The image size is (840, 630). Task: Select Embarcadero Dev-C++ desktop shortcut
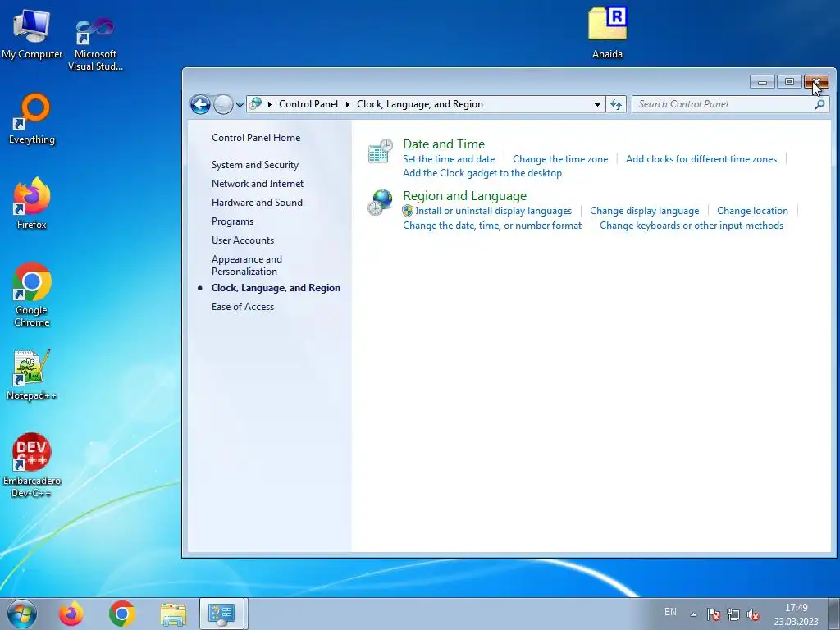click(x=32, y=466)
